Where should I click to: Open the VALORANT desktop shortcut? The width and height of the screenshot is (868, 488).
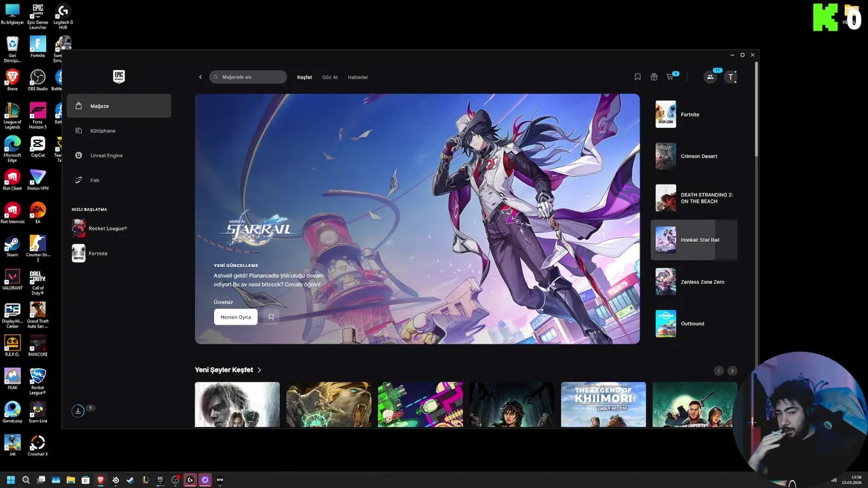[12, 280]
